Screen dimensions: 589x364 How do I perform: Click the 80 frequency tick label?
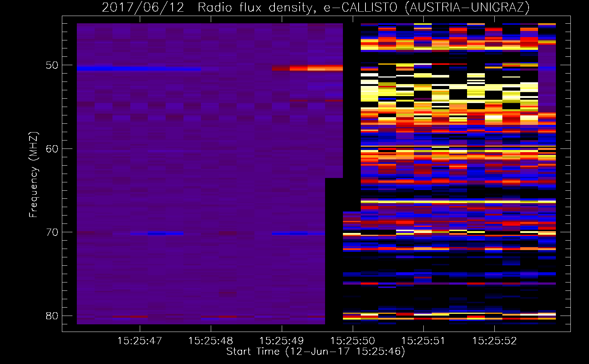coord(52,316)
